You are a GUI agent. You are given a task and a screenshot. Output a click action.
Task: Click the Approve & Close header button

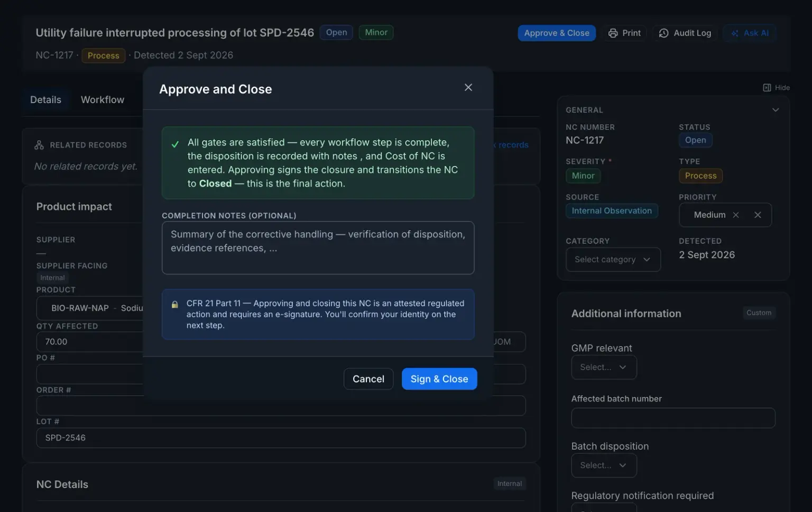click(x=557, y=33)
